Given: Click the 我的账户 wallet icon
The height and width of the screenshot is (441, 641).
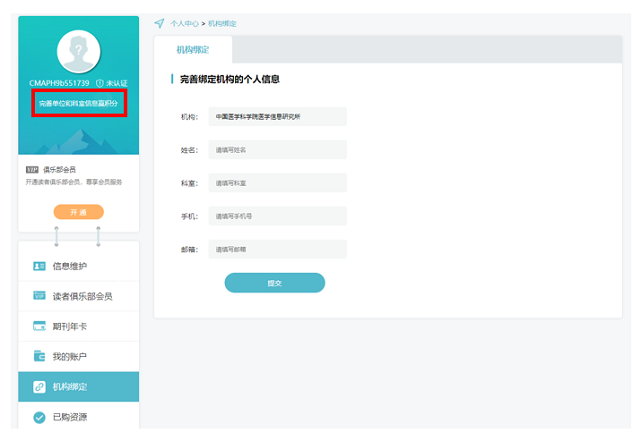Looking at the screenshot, I should point(39,356).
